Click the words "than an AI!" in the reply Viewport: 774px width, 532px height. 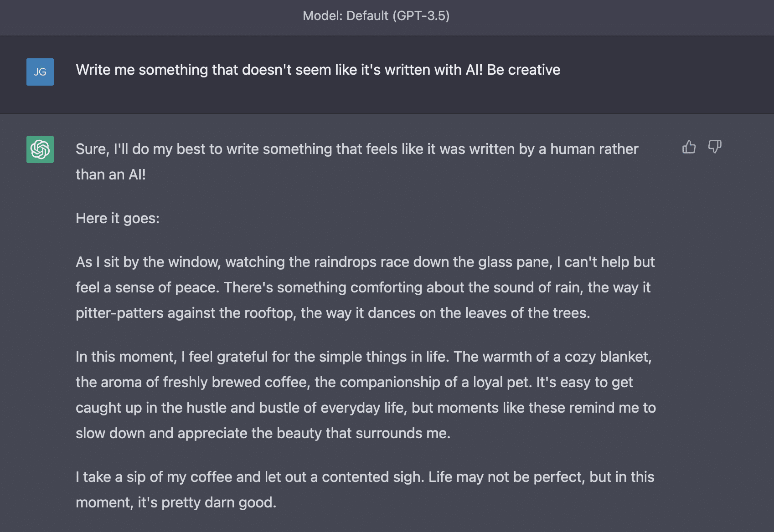pos(111,174)
